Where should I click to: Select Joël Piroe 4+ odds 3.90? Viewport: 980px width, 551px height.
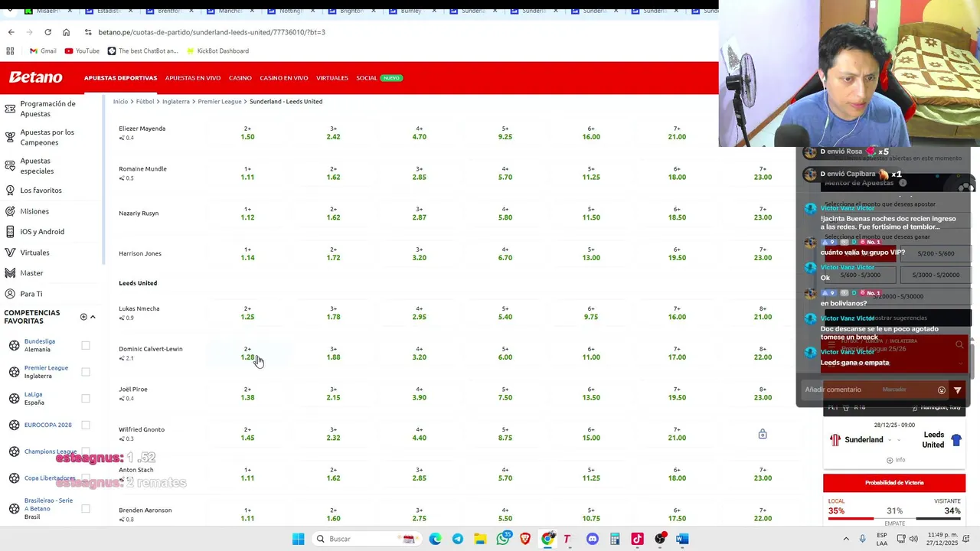[419, 393]
